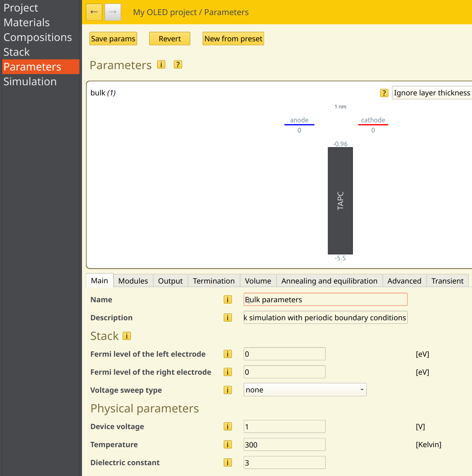Show info for Device voltage
The width and height of the screenshot is (472, 476).
point(228,426)
